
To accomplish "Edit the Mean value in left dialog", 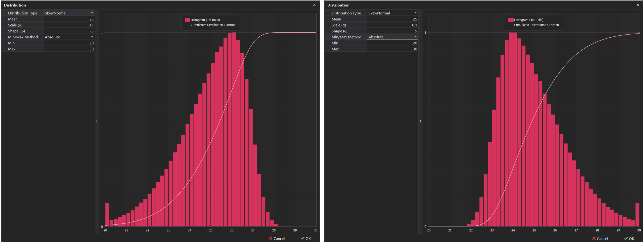I will click(69, 19).
